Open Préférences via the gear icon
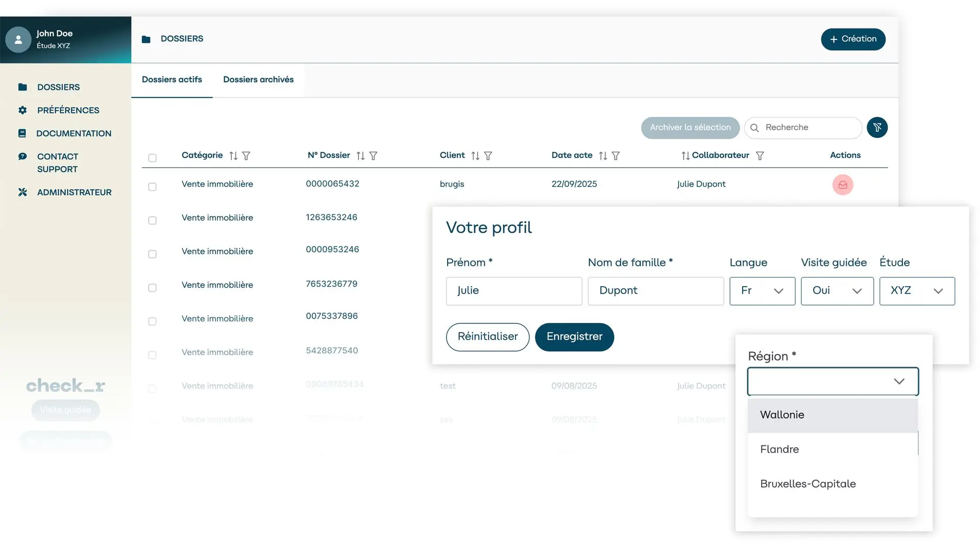The width and height of the screenshot is (980, 543). (22, 110)
